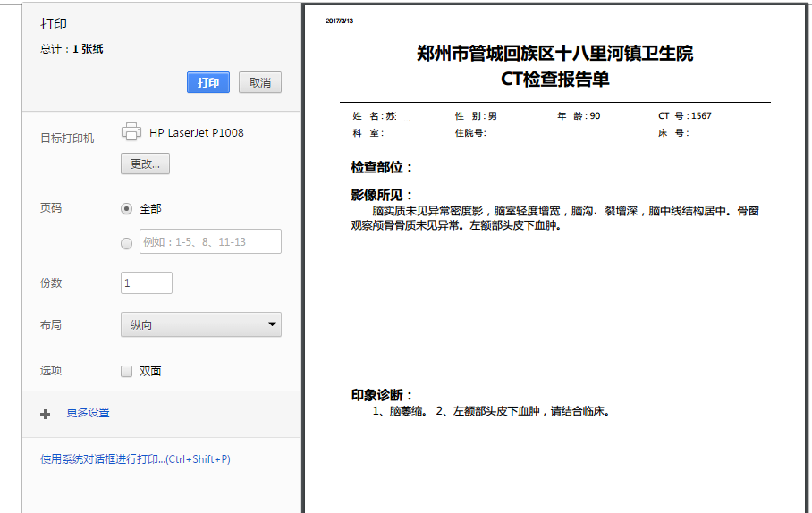The image size is (812, 513).
Task: Click the 取消 button
Action: (x=260, y=82)
